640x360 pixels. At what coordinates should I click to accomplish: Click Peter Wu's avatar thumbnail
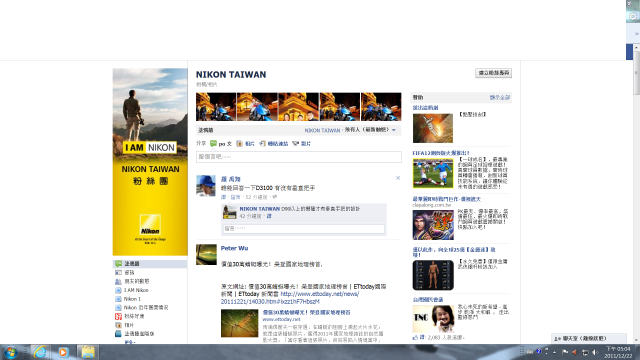(x=206, y=255)
